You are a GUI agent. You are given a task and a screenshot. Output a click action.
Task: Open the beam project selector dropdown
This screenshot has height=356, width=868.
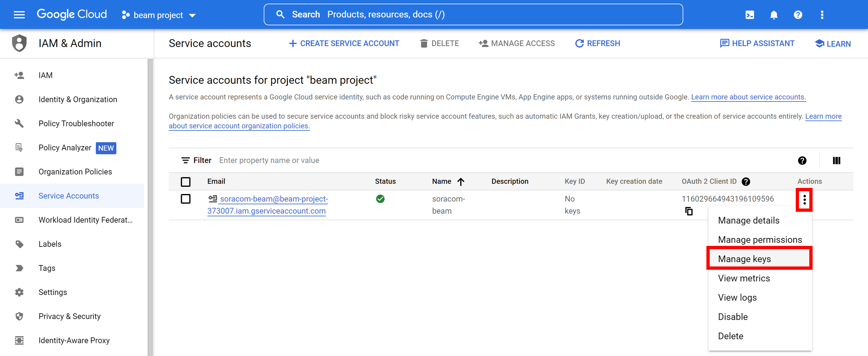coord(158,15)
